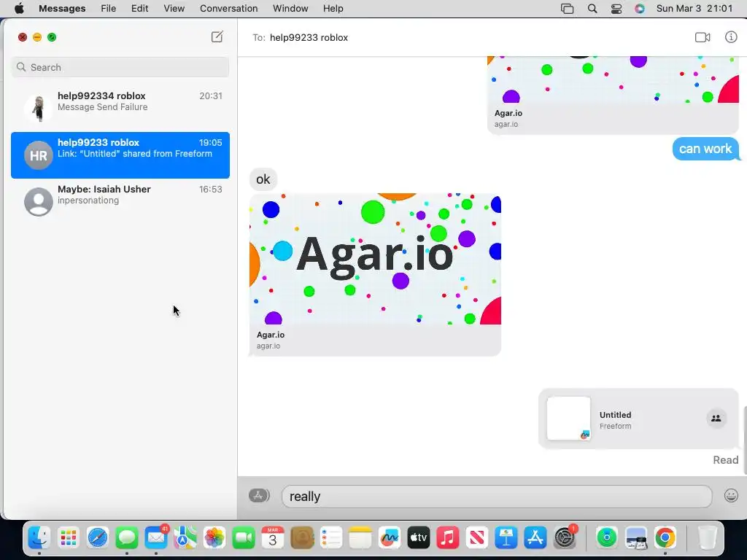
Task: Open the View menu
Action: (174, 9)
